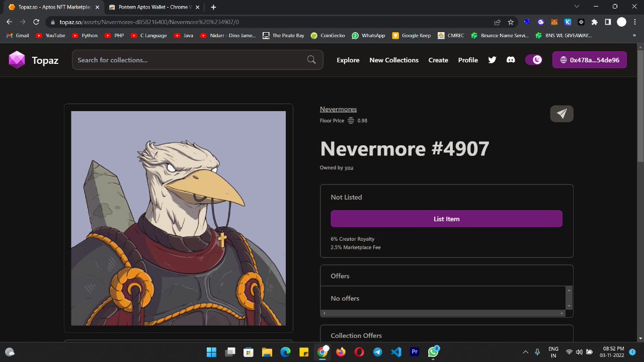Click the send/transfer paper plane icon

click(x=561, y=114)
